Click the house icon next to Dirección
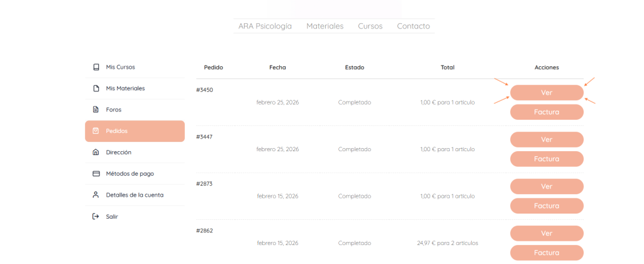644x264 pixels. 96,152
